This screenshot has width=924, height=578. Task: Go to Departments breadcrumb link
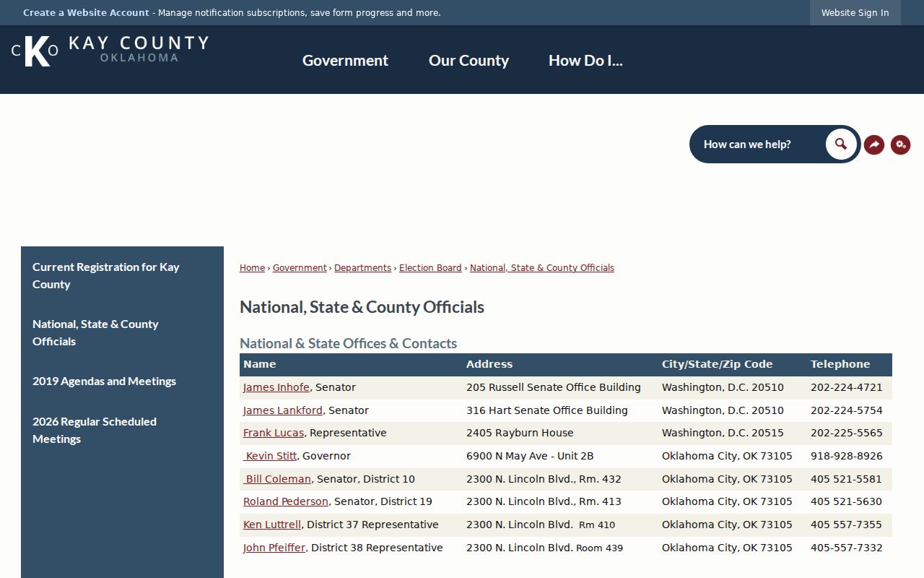coord(362,268)
